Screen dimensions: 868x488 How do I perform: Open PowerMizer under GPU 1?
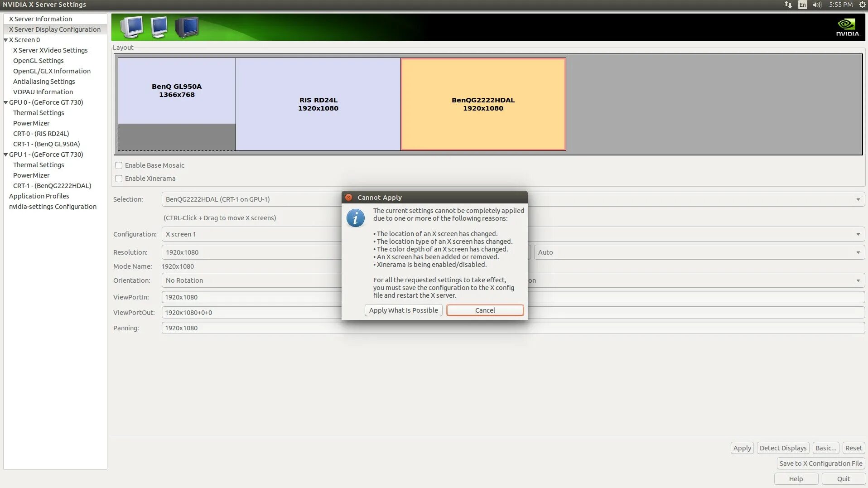pyautogui.click(x=31, y=175)
